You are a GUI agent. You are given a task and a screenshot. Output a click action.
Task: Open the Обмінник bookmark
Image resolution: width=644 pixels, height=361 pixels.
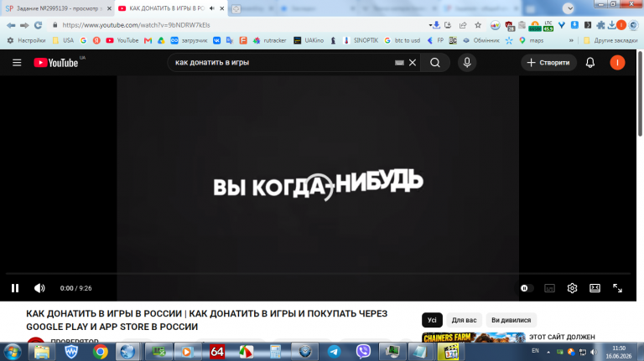pyautogui.click(x=481, y=40)
